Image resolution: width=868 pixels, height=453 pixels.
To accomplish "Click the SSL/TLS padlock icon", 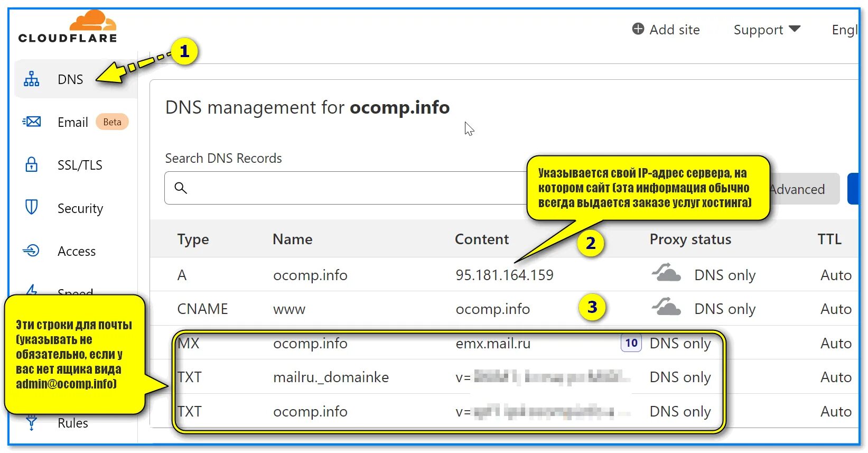I will coord(32,164).
